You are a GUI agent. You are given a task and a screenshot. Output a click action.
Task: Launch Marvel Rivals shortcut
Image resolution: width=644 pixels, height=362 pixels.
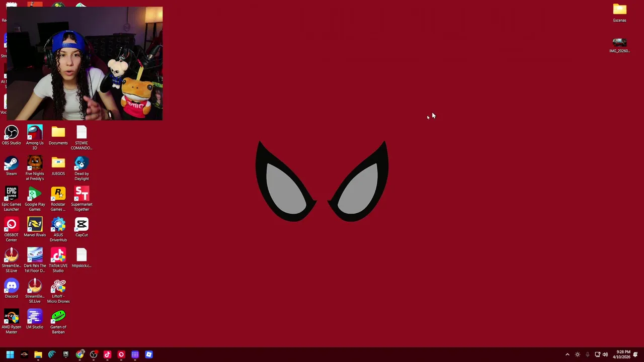(x=35, y=227)
